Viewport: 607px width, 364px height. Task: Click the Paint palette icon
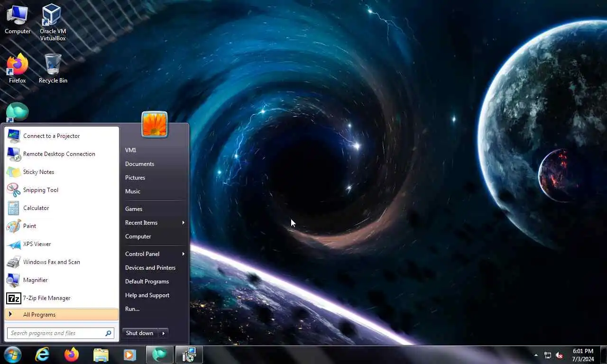tap(13, 226)
